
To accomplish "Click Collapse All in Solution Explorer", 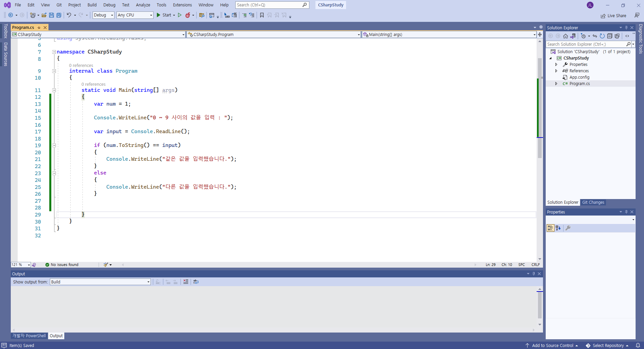I will click(610, 36).
